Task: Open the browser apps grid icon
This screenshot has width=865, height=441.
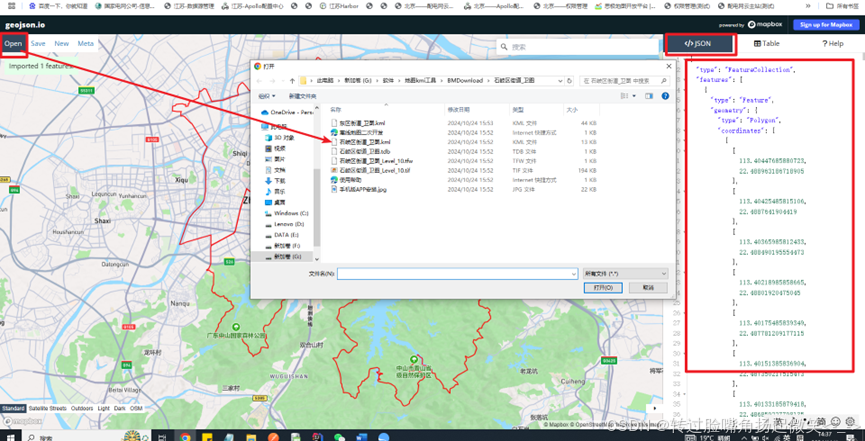Action: tap(11, 6)
